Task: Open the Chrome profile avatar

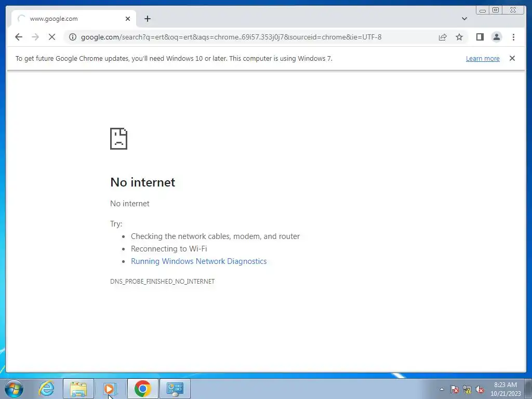Action: click(x=496, y=37)
